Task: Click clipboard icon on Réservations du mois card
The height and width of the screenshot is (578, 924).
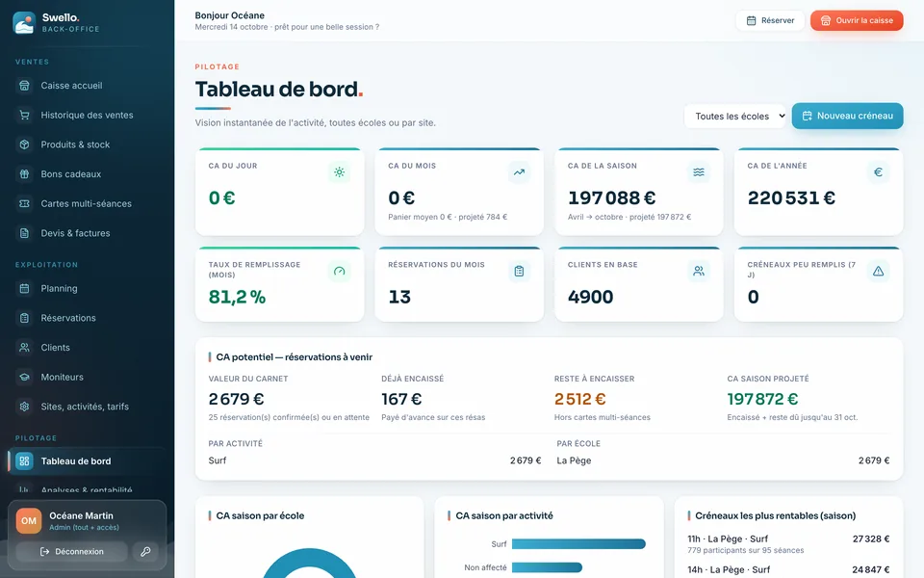Action: pos(519,272)
